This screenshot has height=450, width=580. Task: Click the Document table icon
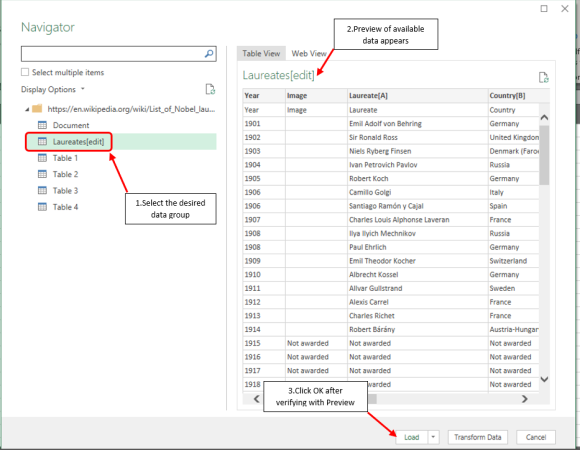(x=43, y=125)
